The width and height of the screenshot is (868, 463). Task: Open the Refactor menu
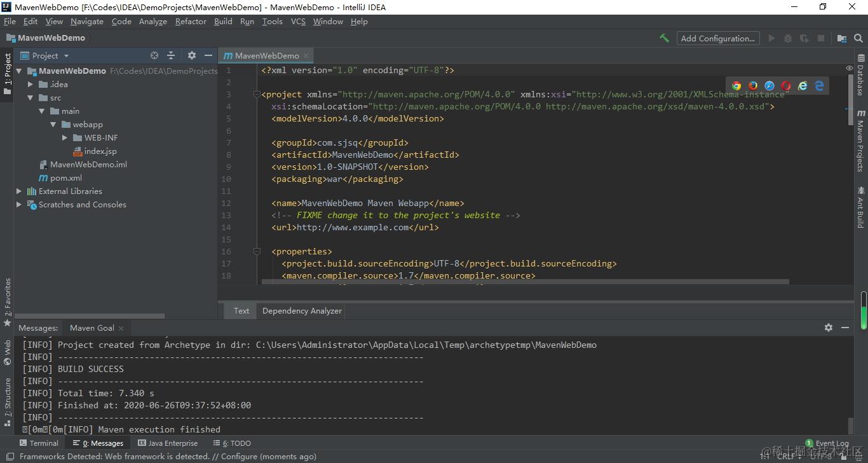pyautogui.click(x=191, y=21)
